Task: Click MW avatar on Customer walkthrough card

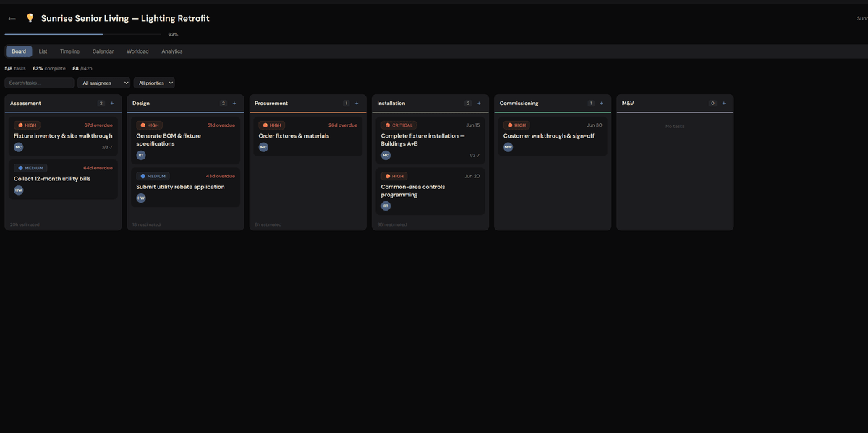Action: coord(509,147)
